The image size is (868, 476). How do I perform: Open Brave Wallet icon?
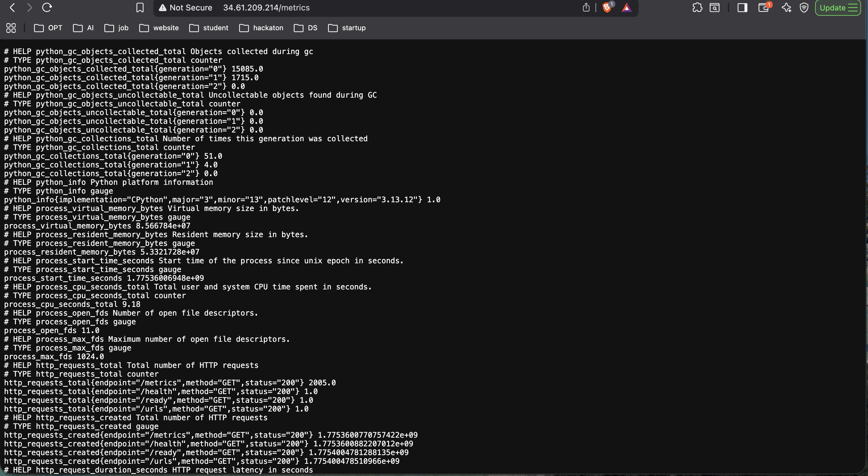[x=763, y=8]
